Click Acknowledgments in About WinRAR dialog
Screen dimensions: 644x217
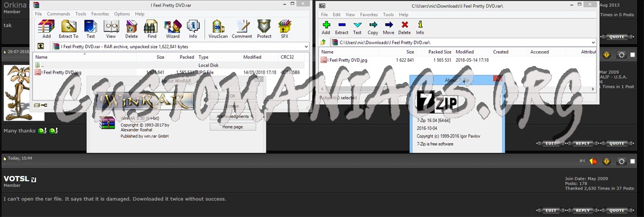[x=233, y=117]
